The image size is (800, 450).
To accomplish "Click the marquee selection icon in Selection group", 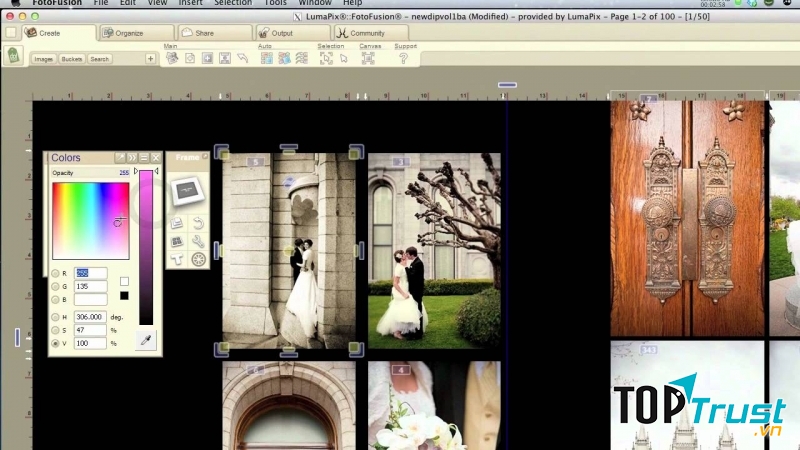I will [326, 58].
